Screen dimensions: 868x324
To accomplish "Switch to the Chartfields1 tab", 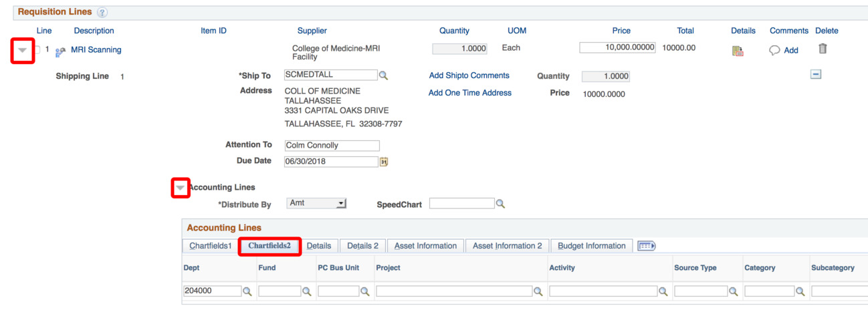I will pos(210,246).
